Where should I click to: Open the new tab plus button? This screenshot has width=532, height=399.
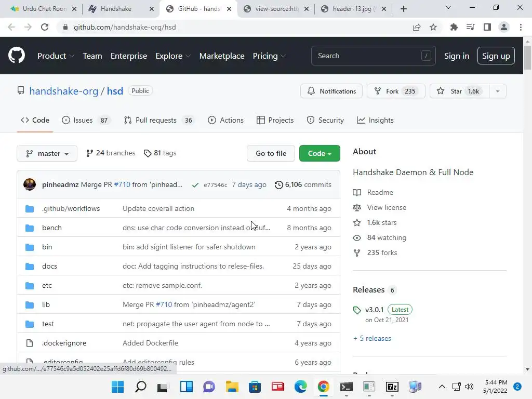tap(403, 9)
